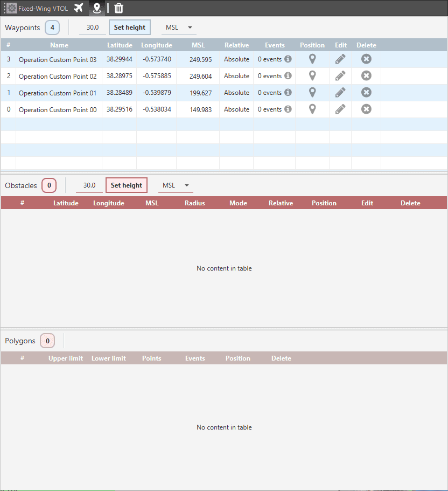Open the Obstacles MSL dropdown
Image resolution: width=448 pixels, height=491 pixels.
(176, 185)
